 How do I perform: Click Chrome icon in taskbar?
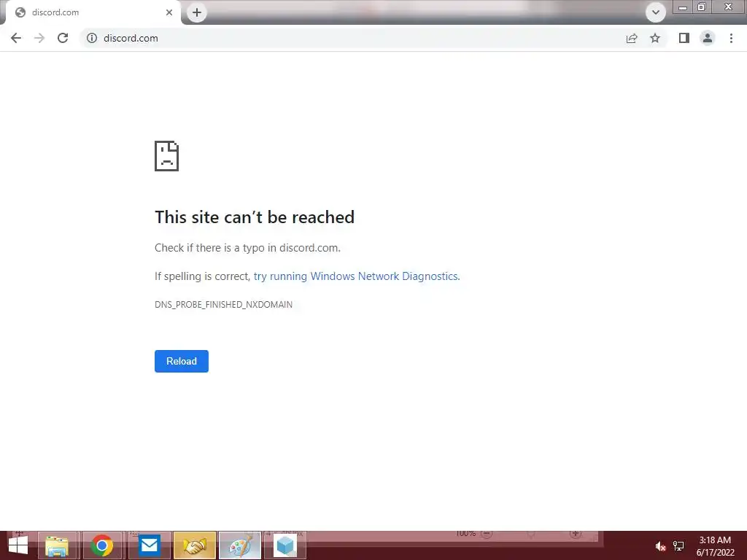pyautogui.click(x=102, y=545)
